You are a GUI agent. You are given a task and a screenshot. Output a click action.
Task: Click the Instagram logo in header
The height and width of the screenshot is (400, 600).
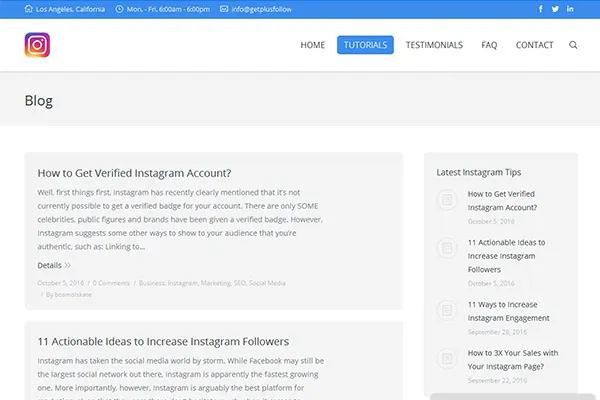pos(38,45)
